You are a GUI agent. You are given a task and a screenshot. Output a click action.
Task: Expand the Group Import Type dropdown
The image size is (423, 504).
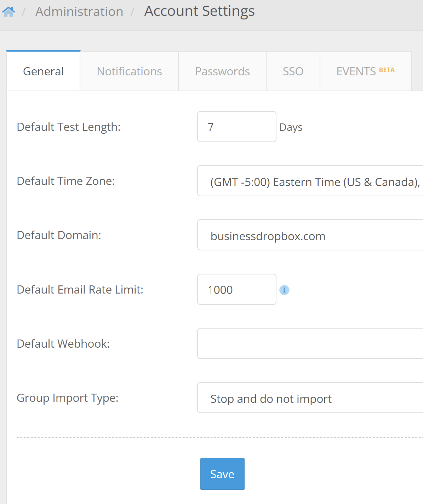(310, 398)
